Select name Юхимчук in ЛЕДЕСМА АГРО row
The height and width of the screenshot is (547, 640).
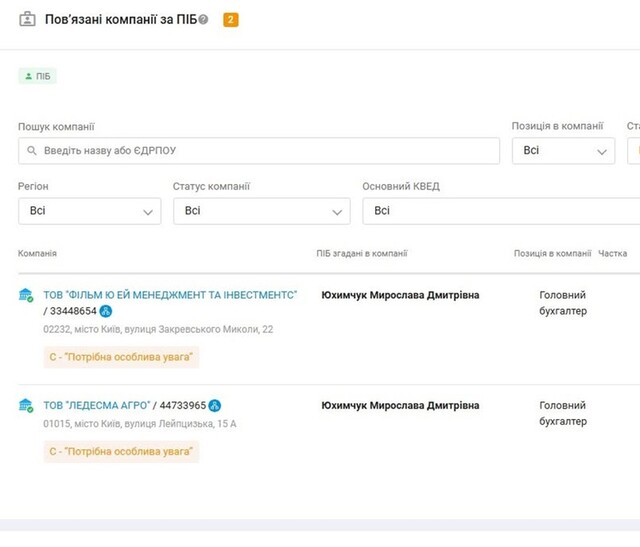(x=400, y=405)
